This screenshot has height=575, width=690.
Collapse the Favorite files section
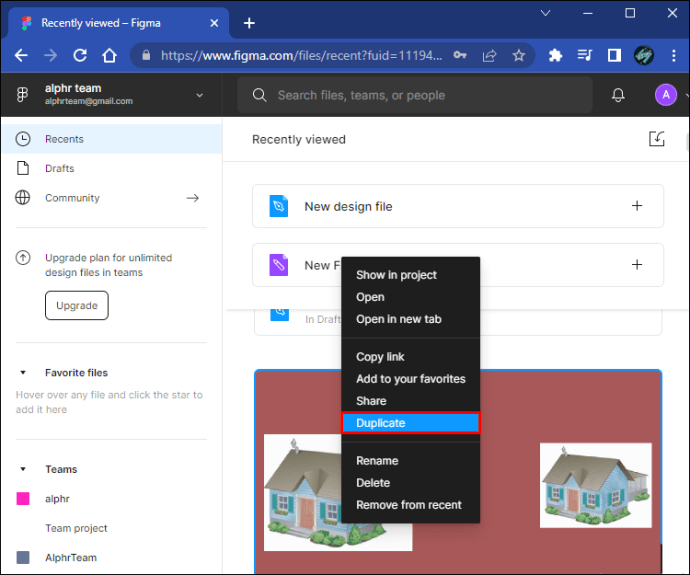click(x=24, y=373)
